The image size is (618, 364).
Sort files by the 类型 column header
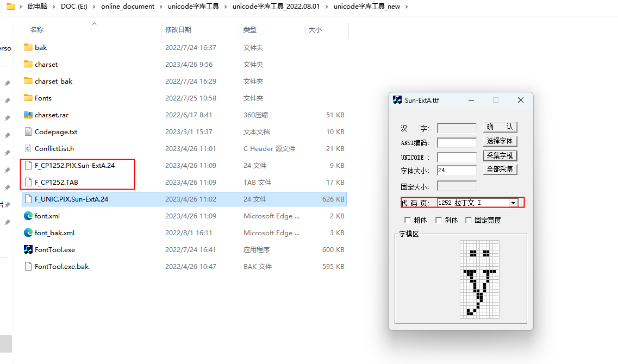point(250,29)
